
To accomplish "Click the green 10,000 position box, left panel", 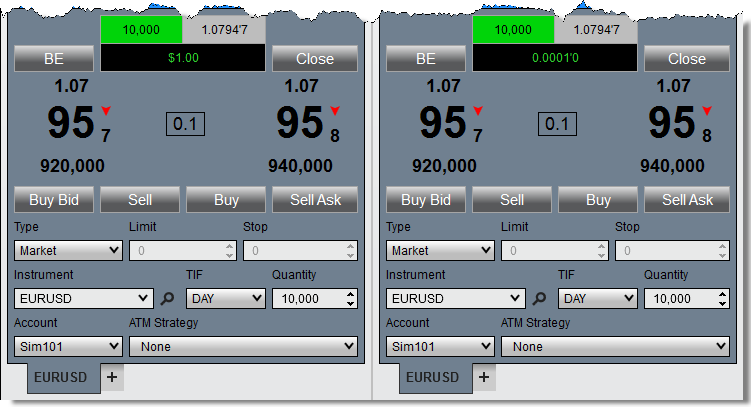I will 141,30.
